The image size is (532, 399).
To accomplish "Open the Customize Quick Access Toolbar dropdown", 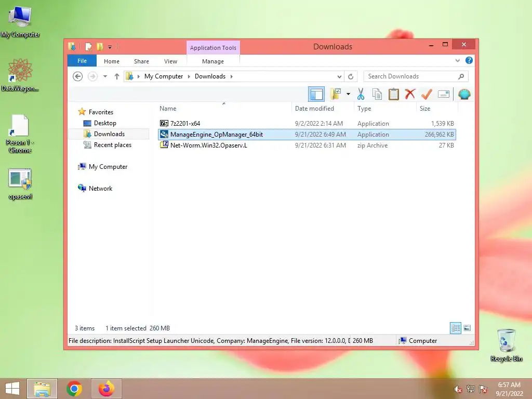I will click(x=110, y=47).
